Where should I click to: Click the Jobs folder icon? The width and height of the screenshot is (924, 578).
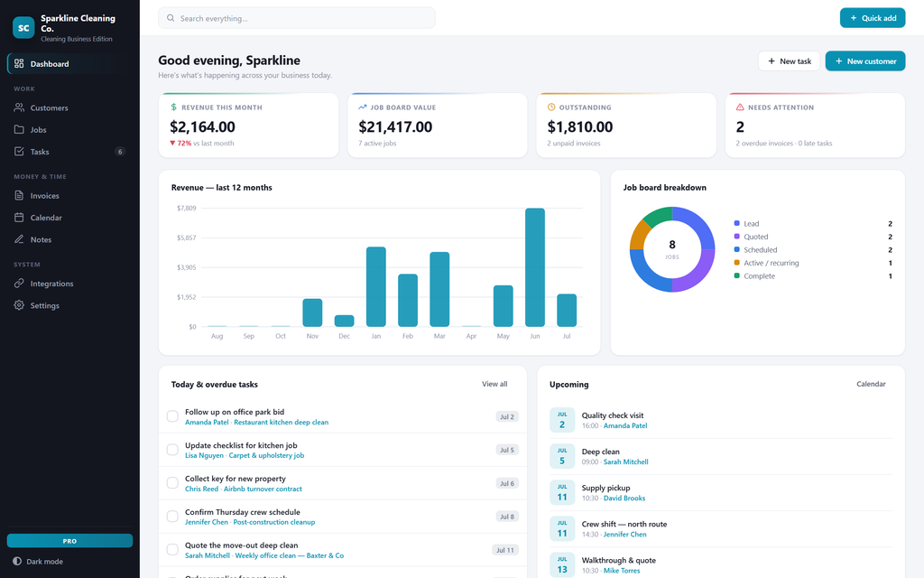tap(19, 129)
